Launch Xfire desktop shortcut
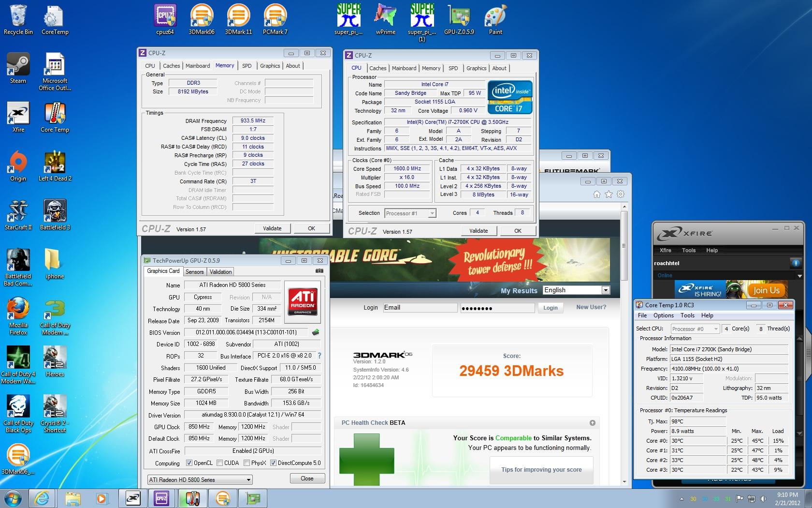812x508 pixels. 18,117
